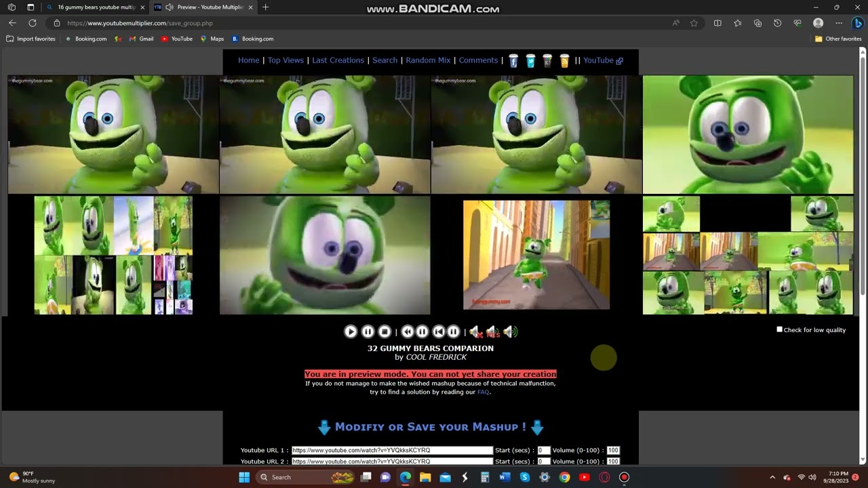Click the skip-to-start playback button
The height and width of the screenshot is (488, 868).
(x=439, y=331)
